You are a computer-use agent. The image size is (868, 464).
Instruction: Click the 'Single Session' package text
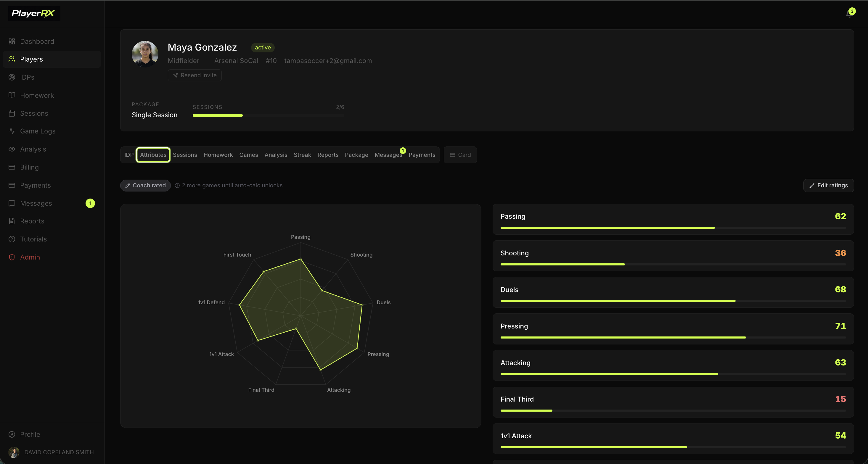[154, 115]
